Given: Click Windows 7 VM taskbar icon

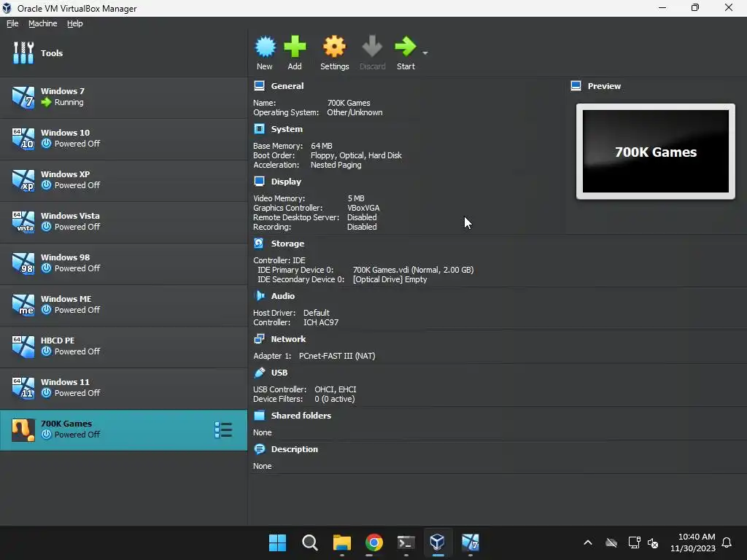Looking at the screenshot, I should (471, 542).
